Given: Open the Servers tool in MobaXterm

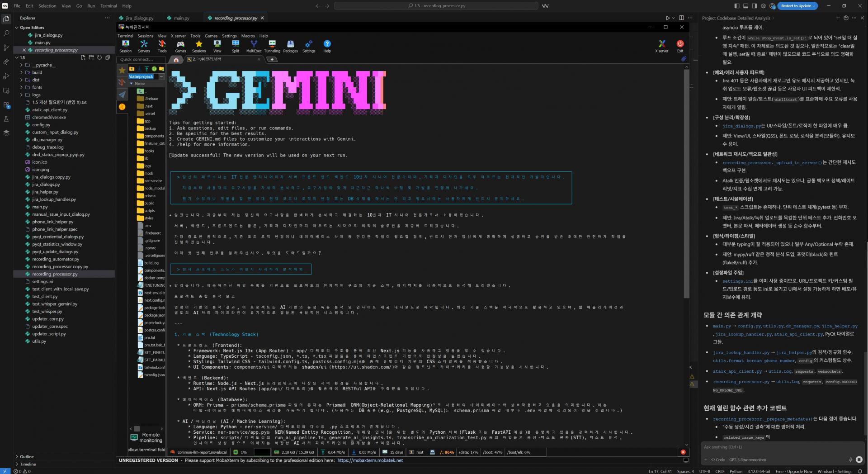Looking at the screenshot, I should pos(144,46).
